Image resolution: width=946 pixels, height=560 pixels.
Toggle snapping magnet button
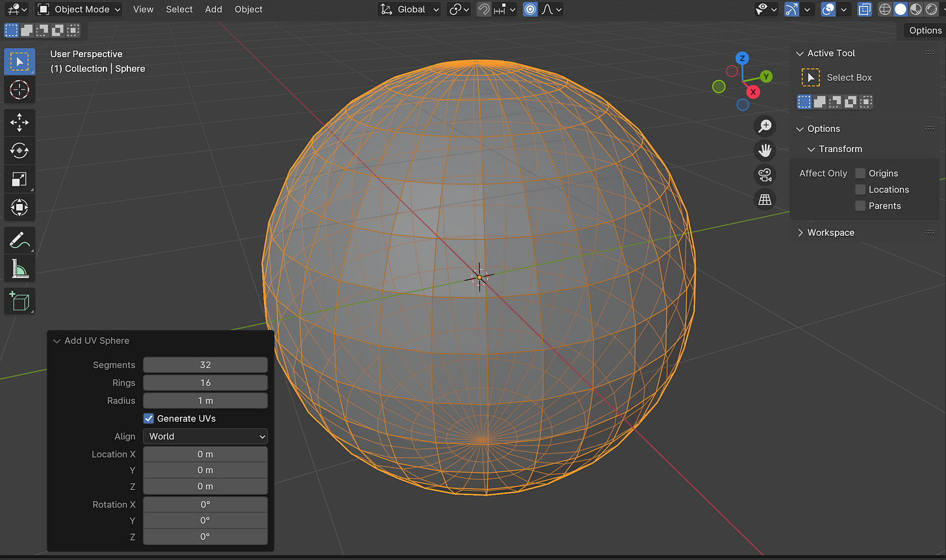tap(484, 9)
